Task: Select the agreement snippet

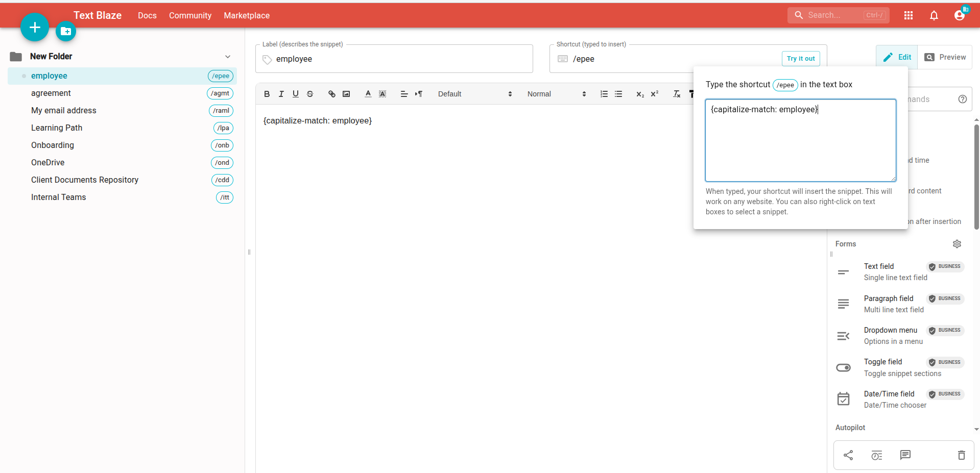Action: pos(123,93)
